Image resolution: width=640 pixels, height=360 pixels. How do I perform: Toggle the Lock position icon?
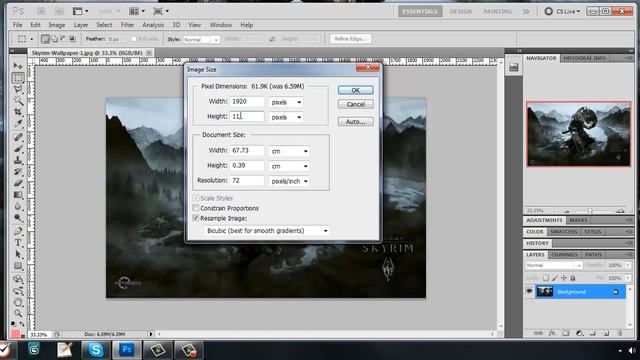tap(564, 278)
